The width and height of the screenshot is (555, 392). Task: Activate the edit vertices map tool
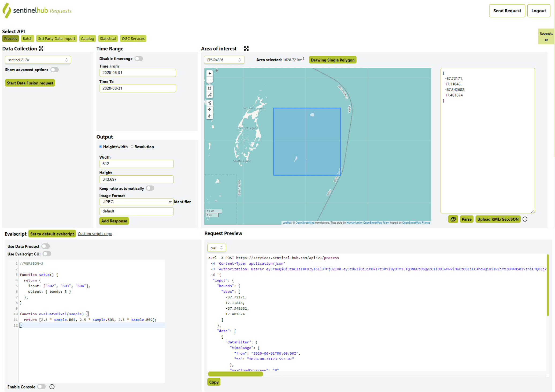coord(210,103)
